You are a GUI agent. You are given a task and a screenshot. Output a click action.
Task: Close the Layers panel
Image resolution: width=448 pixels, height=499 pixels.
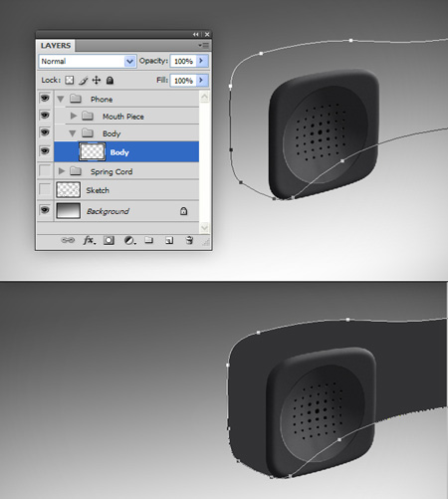tap(207, 34)
